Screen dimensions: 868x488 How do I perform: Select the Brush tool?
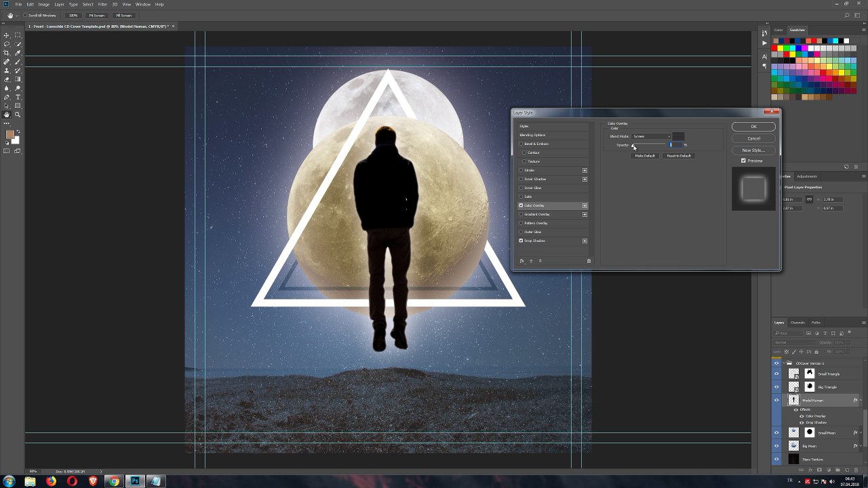tap(18, 62)
